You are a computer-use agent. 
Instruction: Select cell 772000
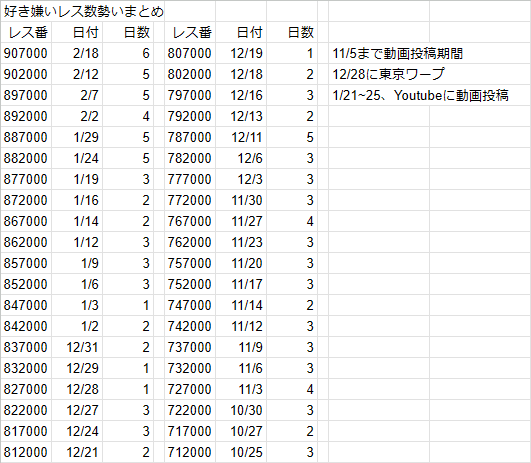(x=190, y=200)
